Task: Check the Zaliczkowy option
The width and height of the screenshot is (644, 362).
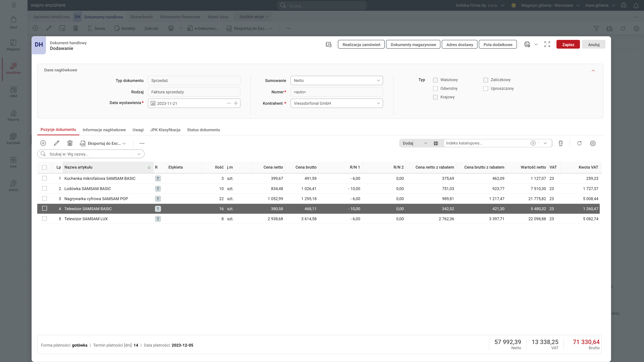Action: [x=486, y=80]
